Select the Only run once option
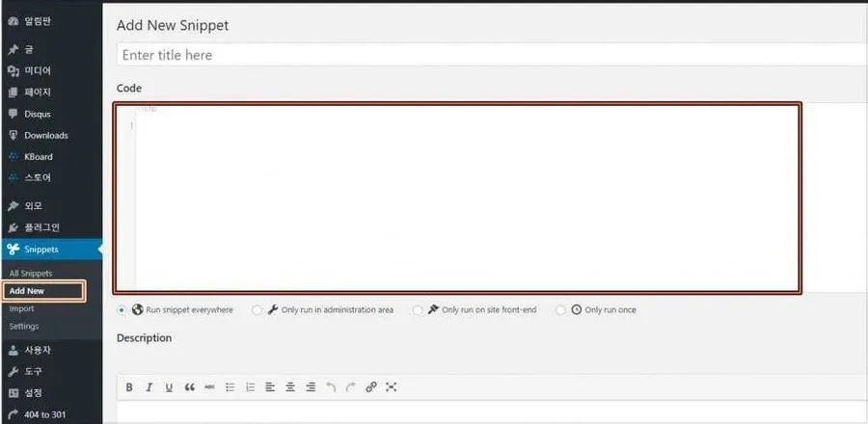Image resolution: width=868 pixels, height=424 pixels. click(561, 310)
